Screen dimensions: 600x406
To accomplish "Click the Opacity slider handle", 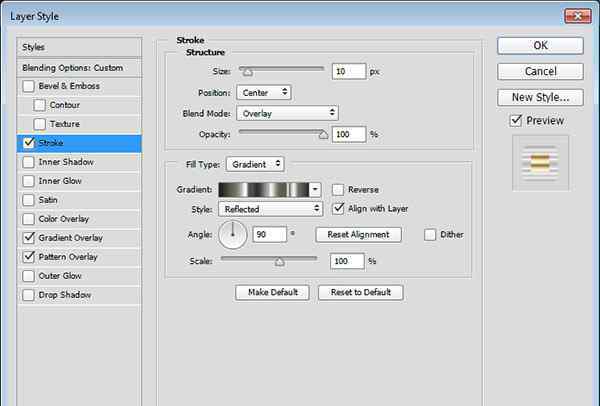I will point(322,131).
